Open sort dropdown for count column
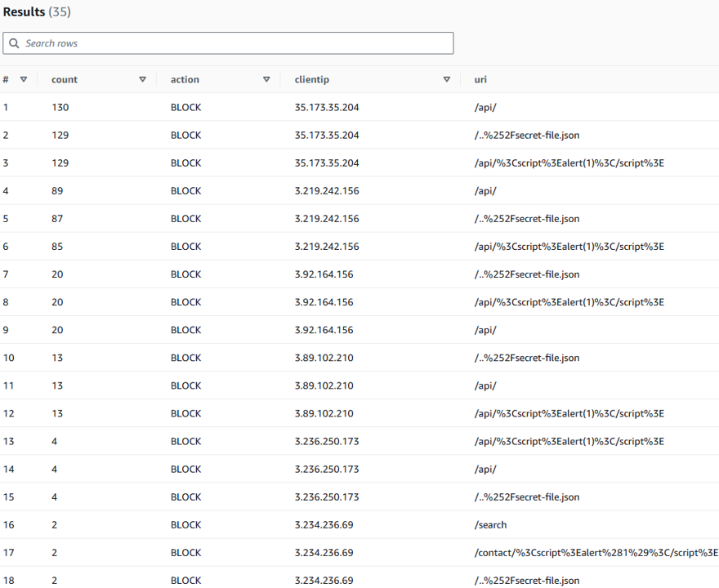 [x=142, y=79]
